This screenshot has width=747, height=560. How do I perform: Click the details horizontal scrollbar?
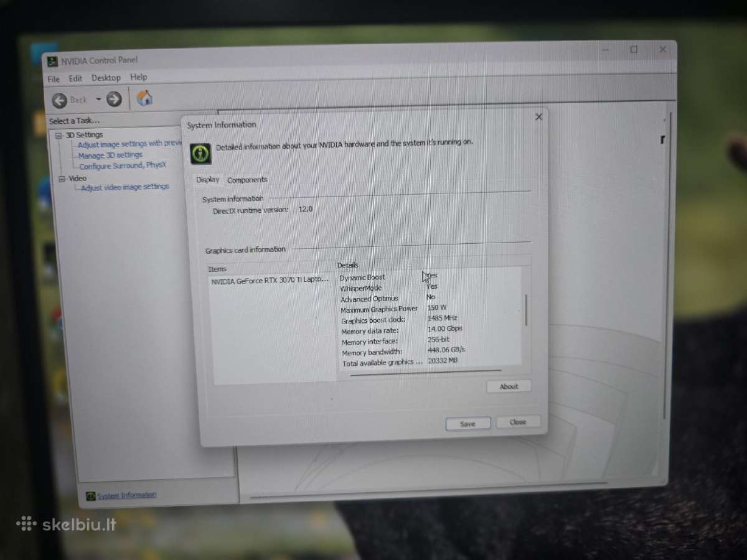[426, 372]
